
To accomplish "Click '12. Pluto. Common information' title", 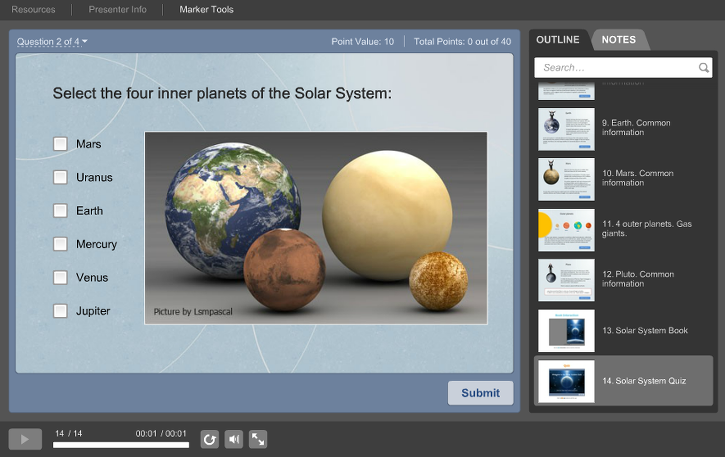I will (638, 279).
